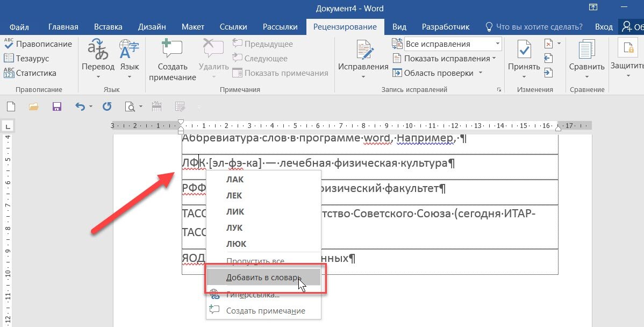Click the markup display icon beside Все исправления
The width and height of the screenshot is (644, 327).
tap(397, 44)
